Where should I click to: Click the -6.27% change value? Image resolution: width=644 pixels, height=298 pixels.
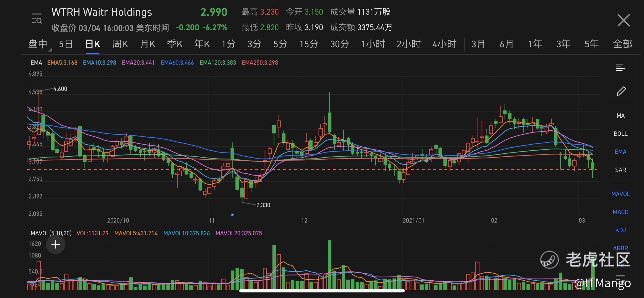[215, 27]
